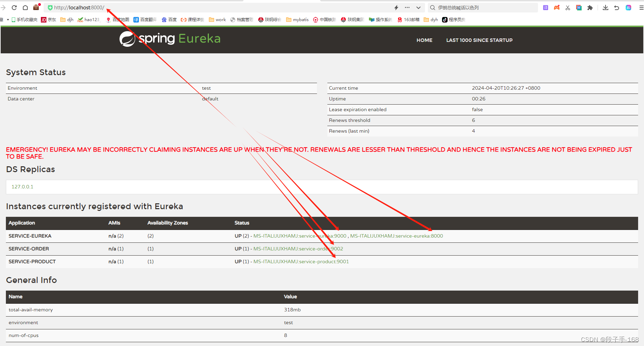
Task: Open the 档案管理 bookmark
Action: coord(241,20)
